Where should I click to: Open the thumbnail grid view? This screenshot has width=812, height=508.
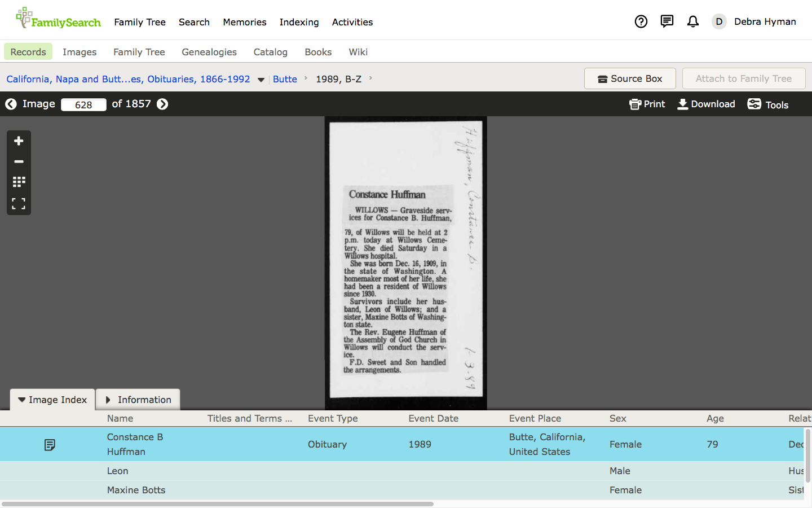[x=19, y=182]
